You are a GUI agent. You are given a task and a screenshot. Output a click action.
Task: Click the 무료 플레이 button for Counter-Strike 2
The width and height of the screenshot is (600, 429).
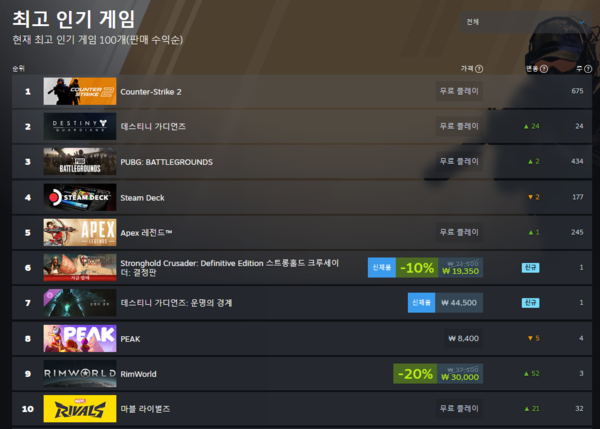[459, 91]
